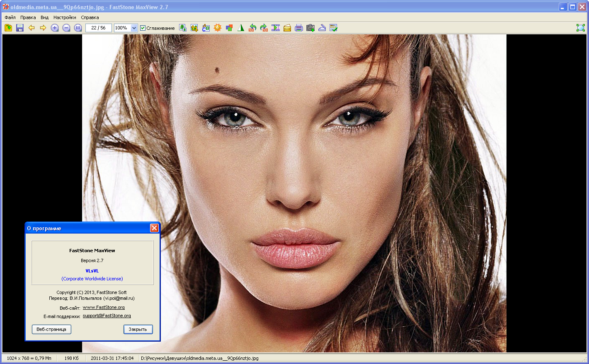
Task: Open settings via checklist toolbar icon
Action: [x=334, y=28]
